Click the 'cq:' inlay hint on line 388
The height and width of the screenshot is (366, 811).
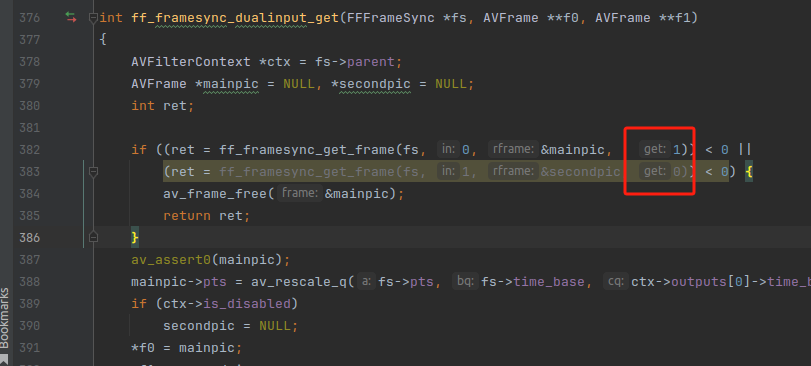coord(615,282)
